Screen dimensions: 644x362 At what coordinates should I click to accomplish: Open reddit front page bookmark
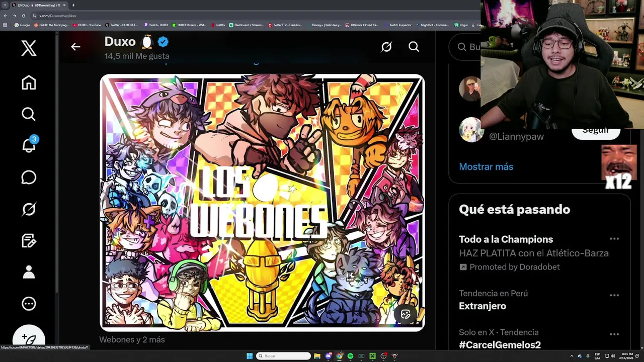click(x=51, y=25)
